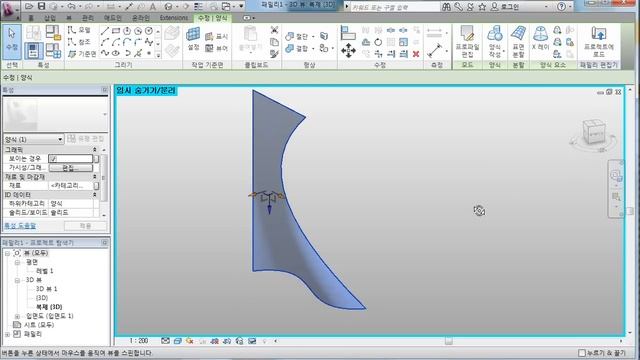The width and height of the screenshot is (640, 360).
Task: Click the Match Type Properties brush icon
Action: [274, 53]
